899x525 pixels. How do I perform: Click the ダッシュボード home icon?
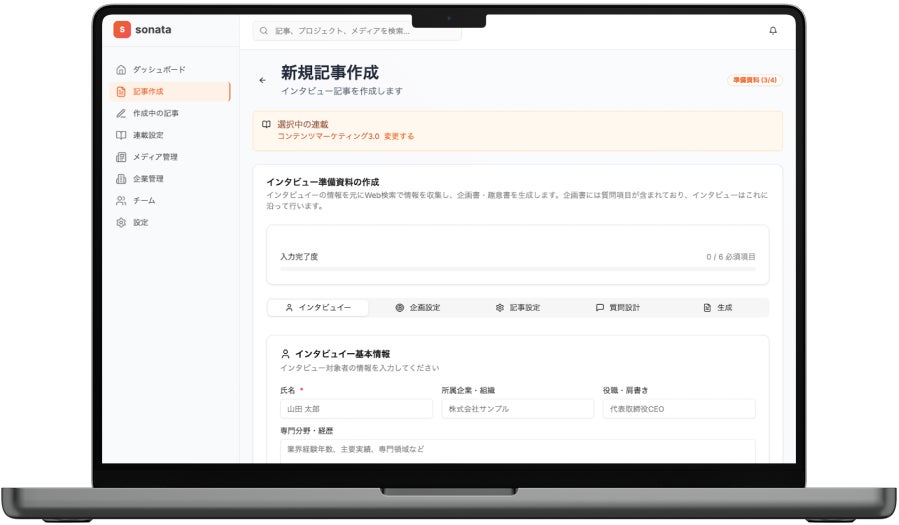tap(121, 69)
